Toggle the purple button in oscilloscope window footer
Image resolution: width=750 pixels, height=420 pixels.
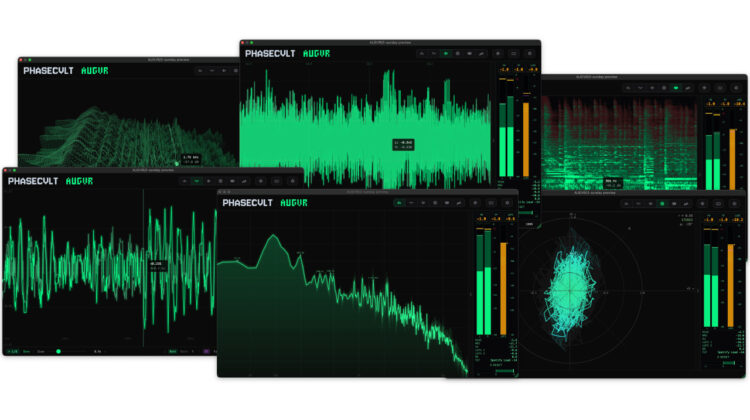click(x=206, y=351)
